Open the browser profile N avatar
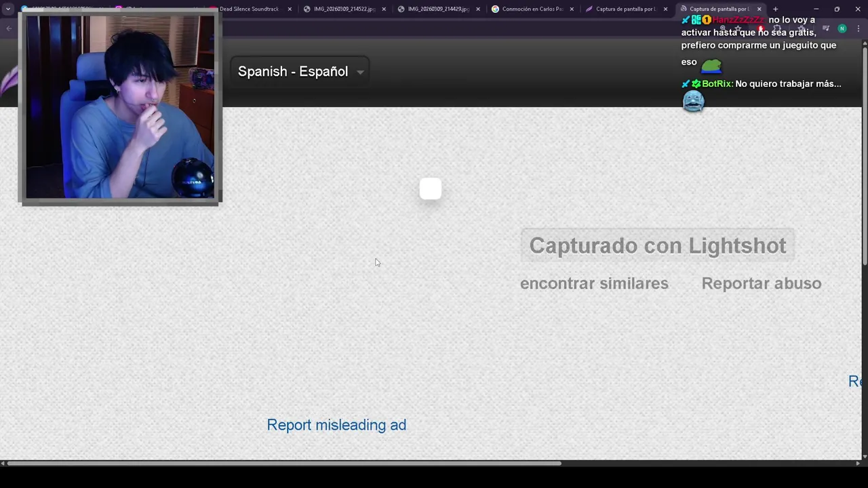Viewport: 868px width, 488px height. (842, 28)
